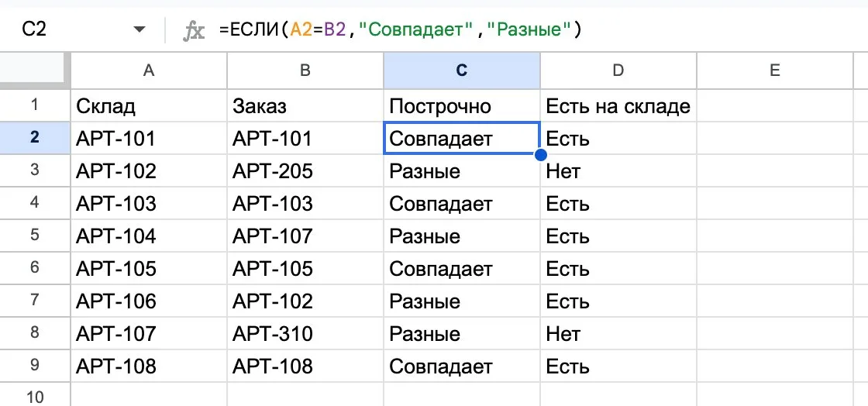Select row 1 header

pos(36,105)
